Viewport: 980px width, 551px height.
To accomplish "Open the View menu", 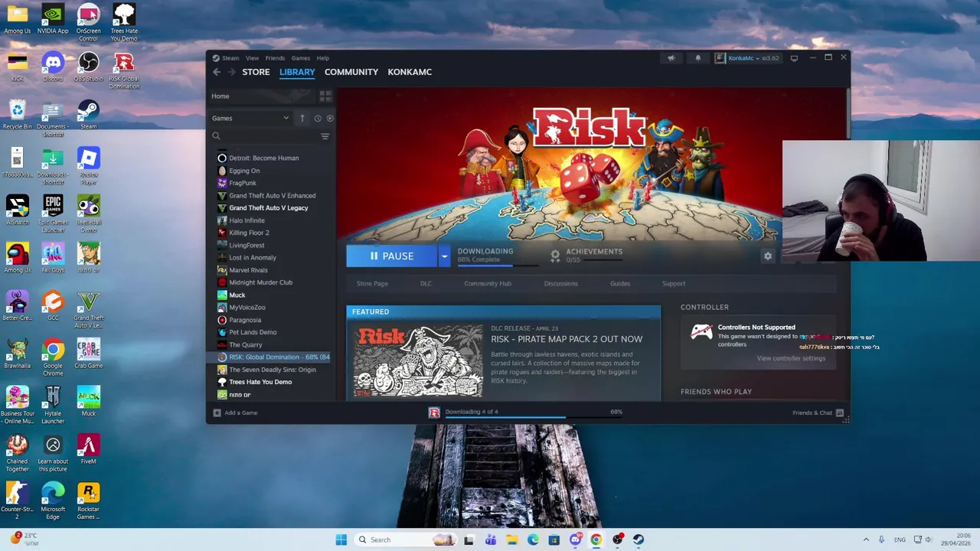I will point(252,58).
